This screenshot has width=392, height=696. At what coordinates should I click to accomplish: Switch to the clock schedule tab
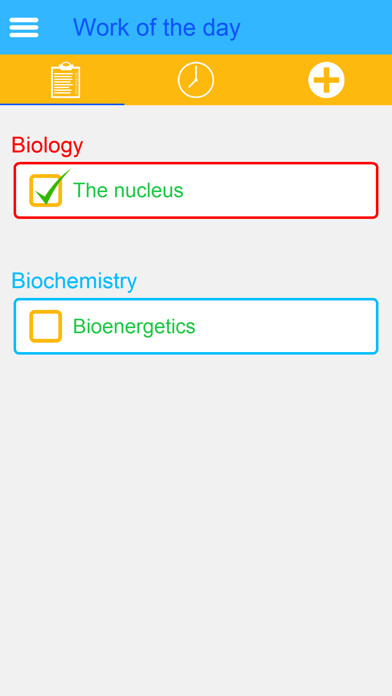(196, 80)
